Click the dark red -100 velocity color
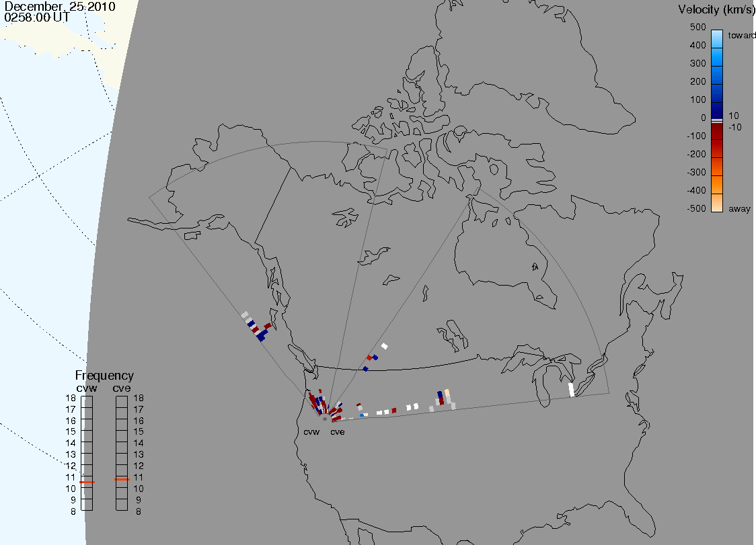This screenshot has width=756, height=545. (x=717, y=132)
